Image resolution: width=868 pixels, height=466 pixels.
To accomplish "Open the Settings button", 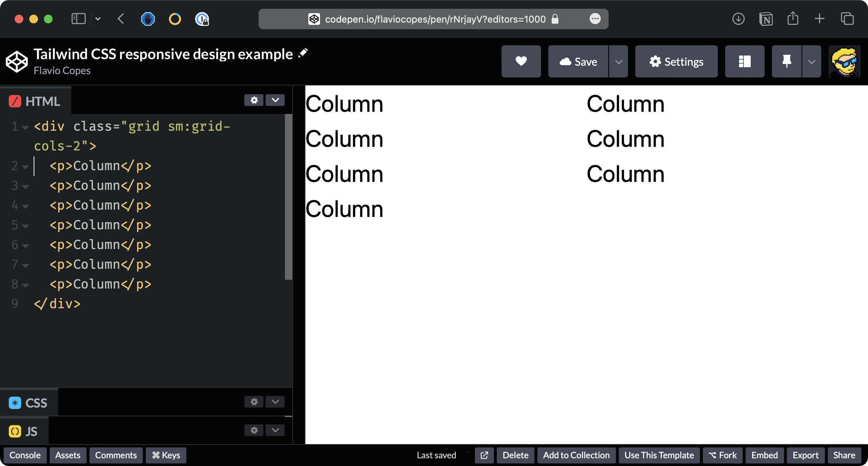I will click(x=676, y=61).
